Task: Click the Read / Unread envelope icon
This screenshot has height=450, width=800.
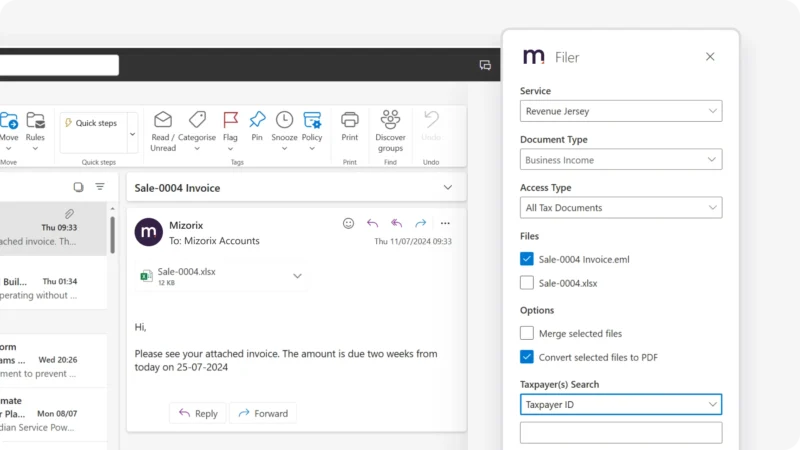Action: click(163, 119)
